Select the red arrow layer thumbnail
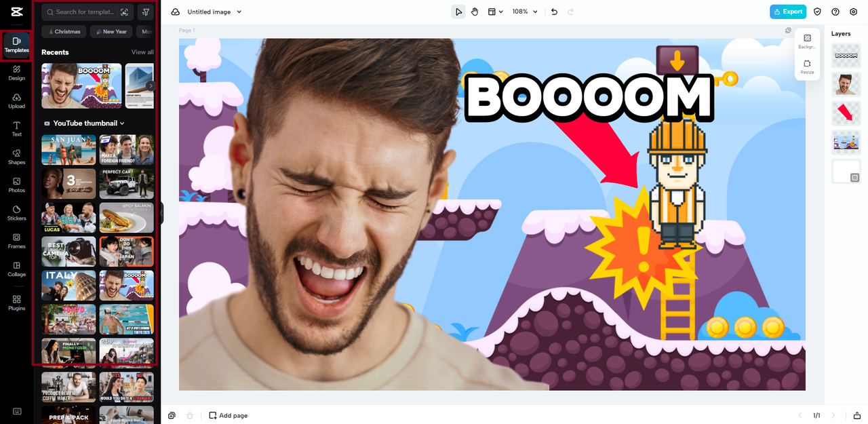This screenshot has width=868, height=424. coord(846,113)
